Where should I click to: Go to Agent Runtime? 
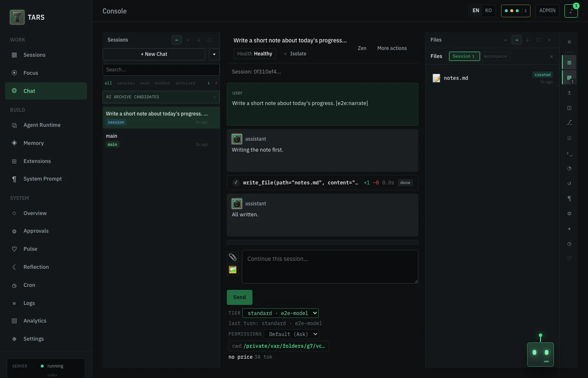click(46, 125)
